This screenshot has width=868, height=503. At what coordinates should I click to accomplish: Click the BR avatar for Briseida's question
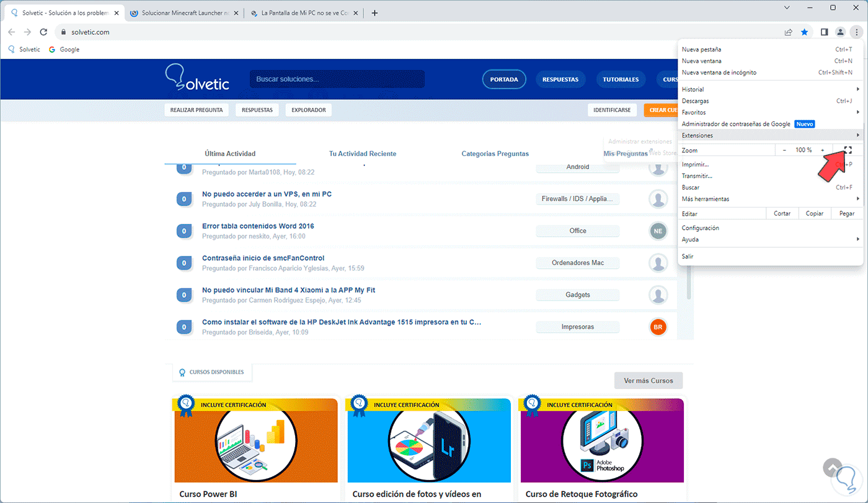658,326
